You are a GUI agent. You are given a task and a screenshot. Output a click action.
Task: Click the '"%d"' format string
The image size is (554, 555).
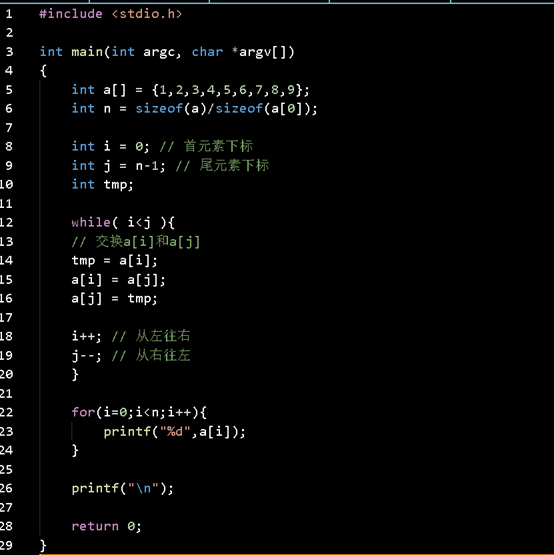[x=175, y=431]
